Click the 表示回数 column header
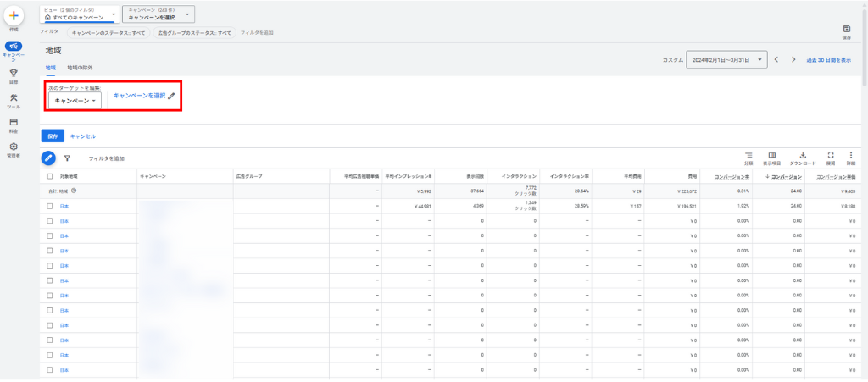 pyautogui.click(x=475, y=176)
